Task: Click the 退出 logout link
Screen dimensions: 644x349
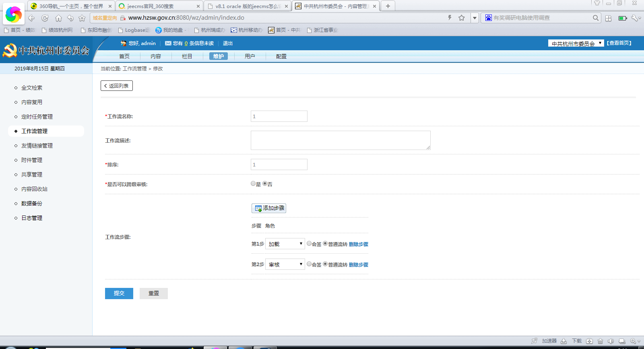Action: (x=228, y=43)
